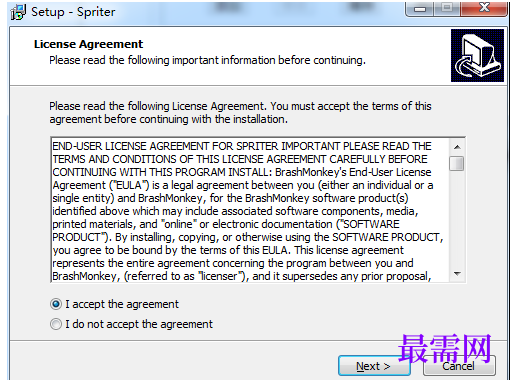510x380 pixels.
Task: Click the license scrollbar thumb
Action: (457, 164)
